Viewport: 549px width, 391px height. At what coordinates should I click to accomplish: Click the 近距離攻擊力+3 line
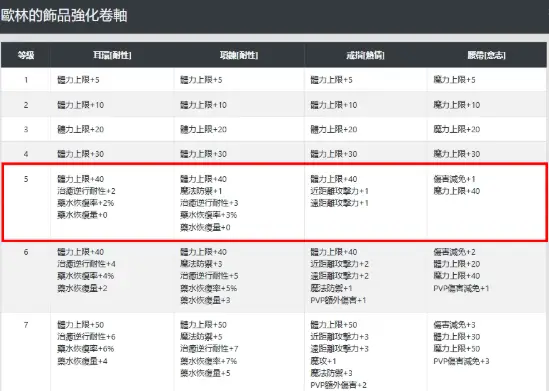[x=339, y=336]
